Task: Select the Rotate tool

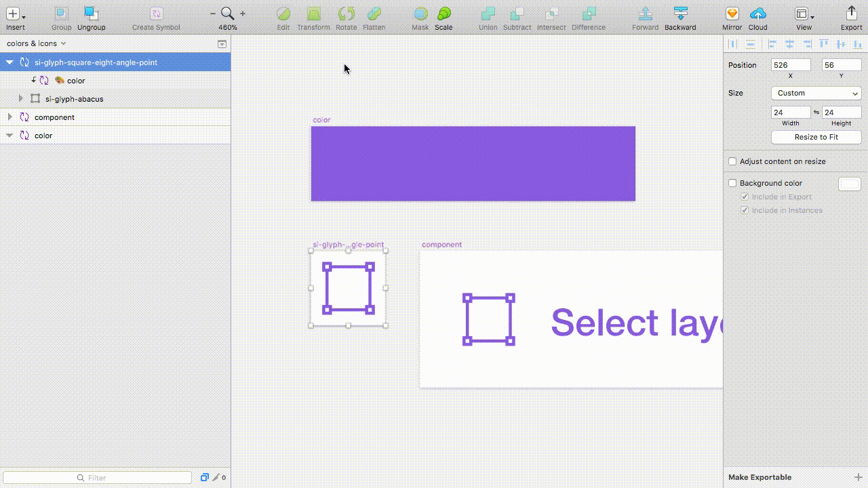Action: coord(346,14)
